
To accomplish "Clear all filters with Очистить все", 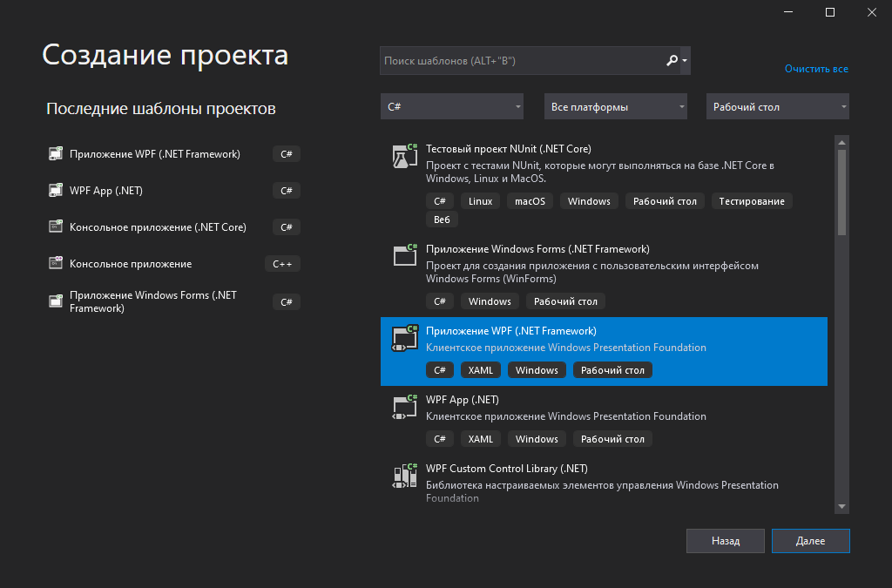I will 816,69.
